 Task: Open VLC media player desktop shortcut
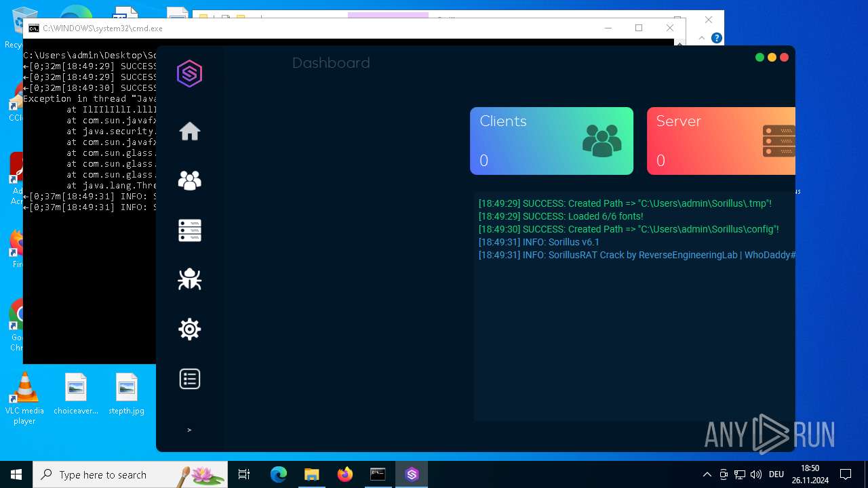click(24, 399)
